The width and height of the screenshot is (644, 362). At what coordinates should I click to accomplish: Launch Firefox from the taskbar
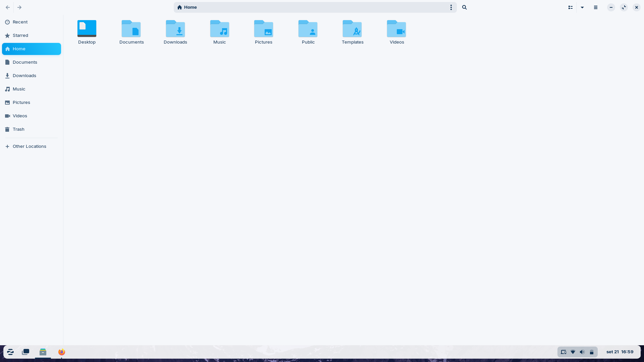coord(62,352)
